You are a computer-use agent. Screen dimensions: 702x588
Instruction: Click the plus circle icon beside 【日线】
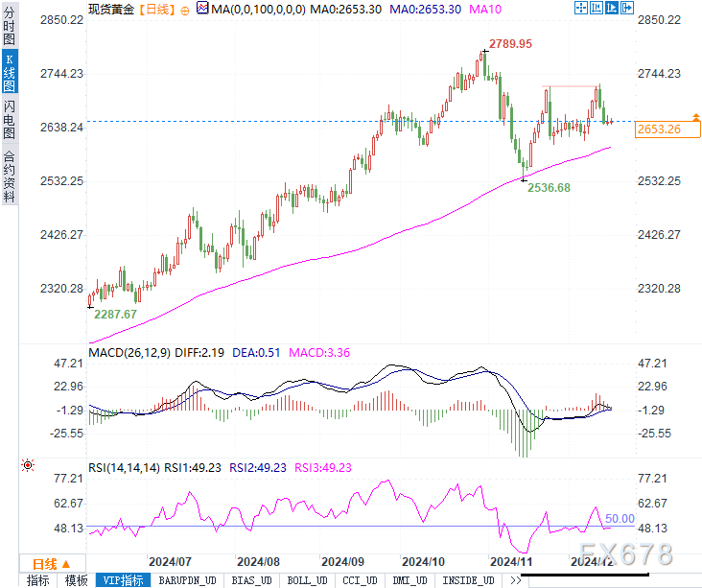185,9
